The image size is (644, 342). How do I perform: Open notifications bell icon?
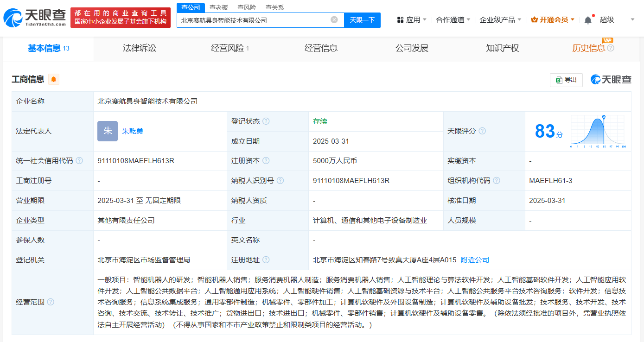pos(588,20)
